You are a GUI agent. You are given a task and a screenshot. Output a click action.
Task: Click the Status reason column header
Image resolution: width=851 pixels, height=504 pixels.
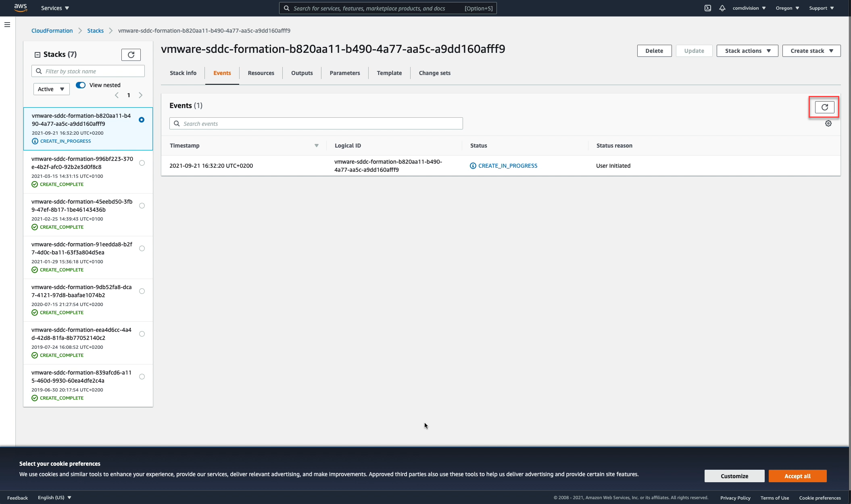click(x=614, y=146)
